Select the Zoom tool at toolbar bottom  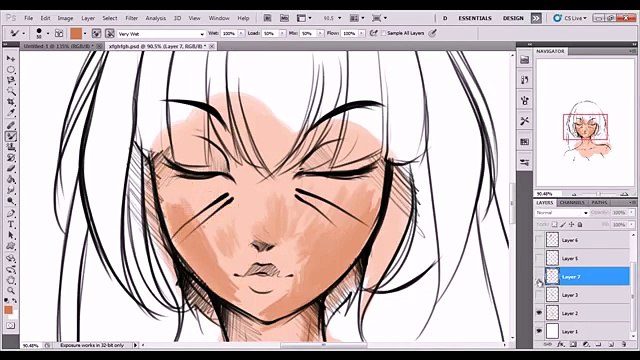pos(11,291)
